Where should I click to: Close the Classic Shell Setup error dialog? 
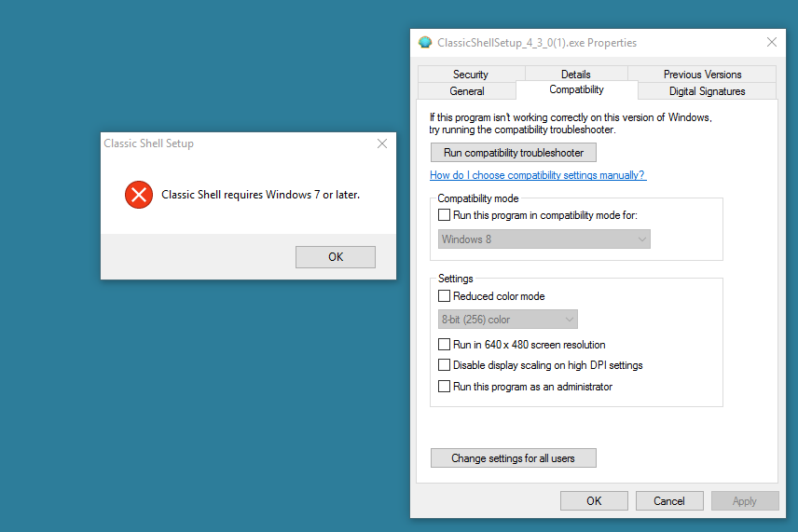[381, 143]
